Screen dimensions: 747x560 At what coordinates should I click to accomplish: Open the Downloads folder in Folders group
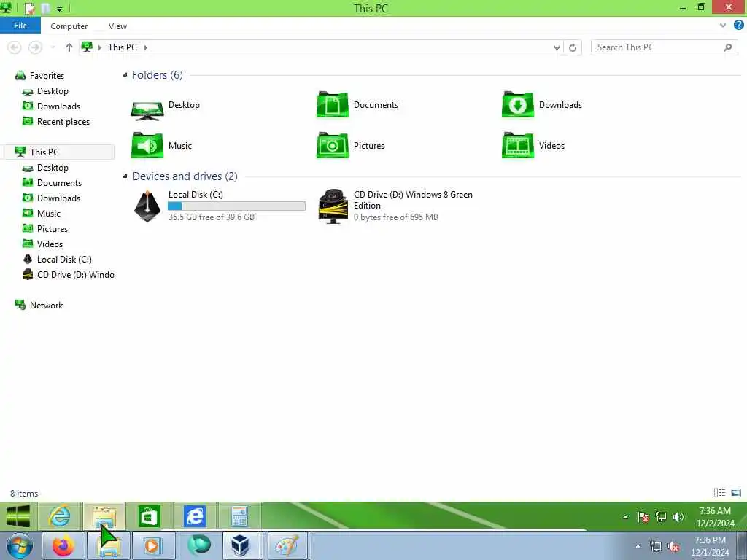click(542, 105)
